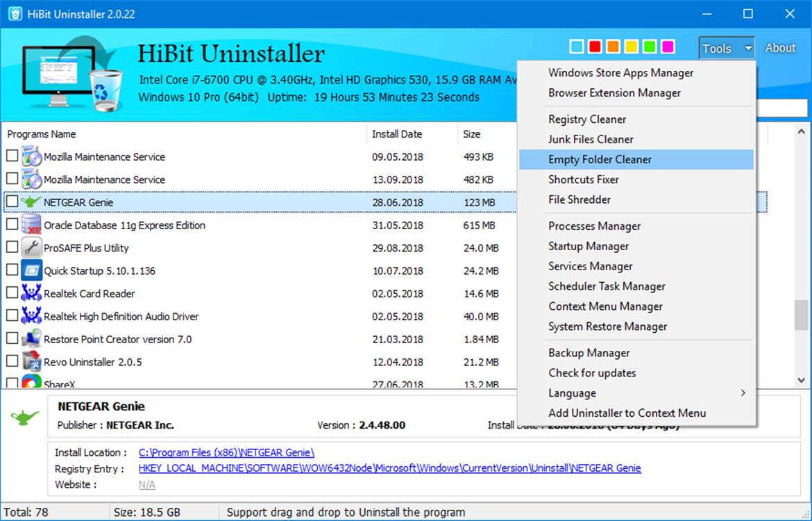This screenshot has height=521, width=812.
Task: Click the Restore Point Creator icon
Action: click(31, 338)
